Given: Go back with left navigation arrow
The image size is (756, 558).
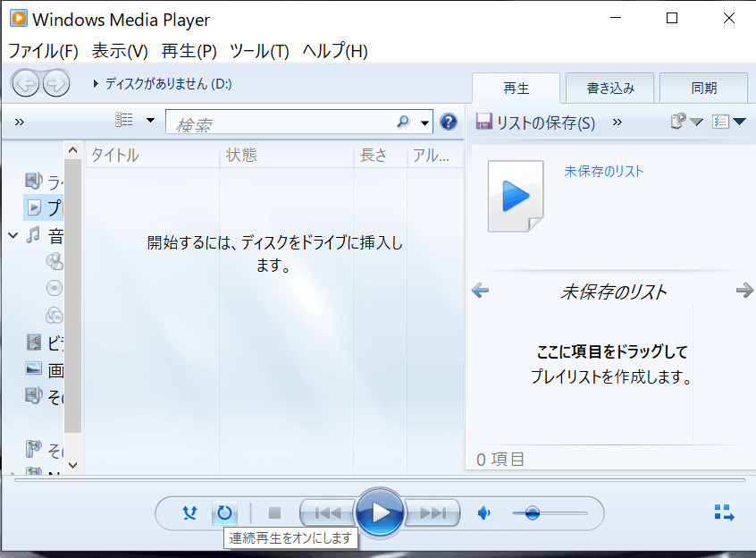Looking at the screenshot, I should [26, 83].
